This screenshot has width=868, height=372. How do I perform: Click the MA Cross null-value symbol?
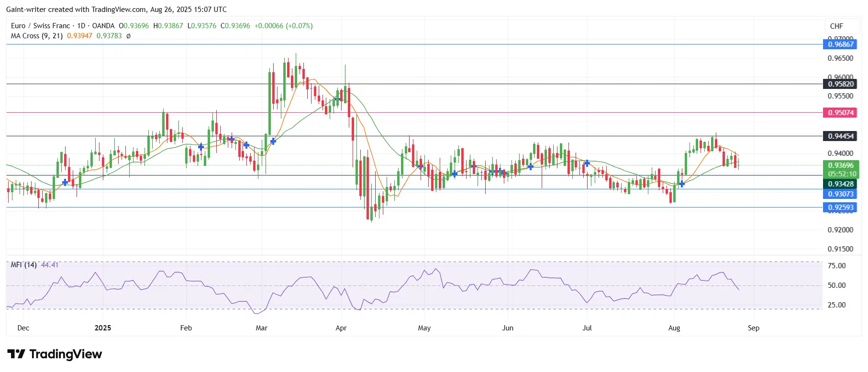pyautogui.click(x=128, y=36)
